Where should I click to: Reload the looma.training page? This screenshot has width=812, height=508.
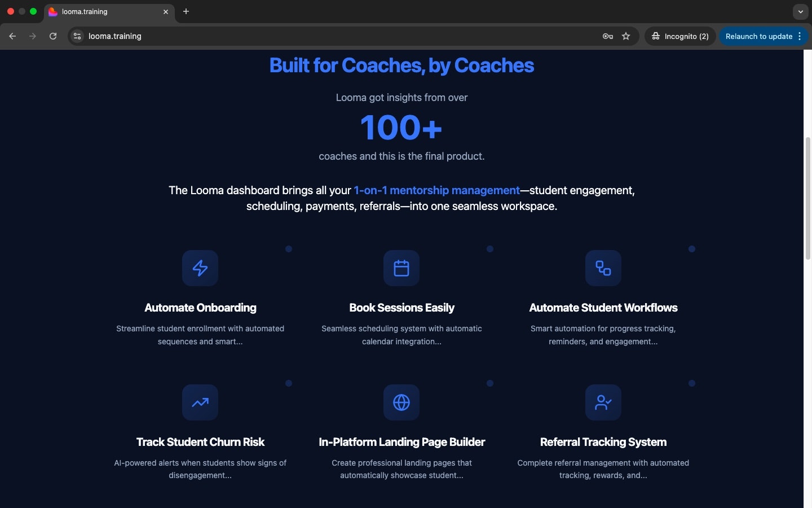pyautogui.click(x=53, y=36)
